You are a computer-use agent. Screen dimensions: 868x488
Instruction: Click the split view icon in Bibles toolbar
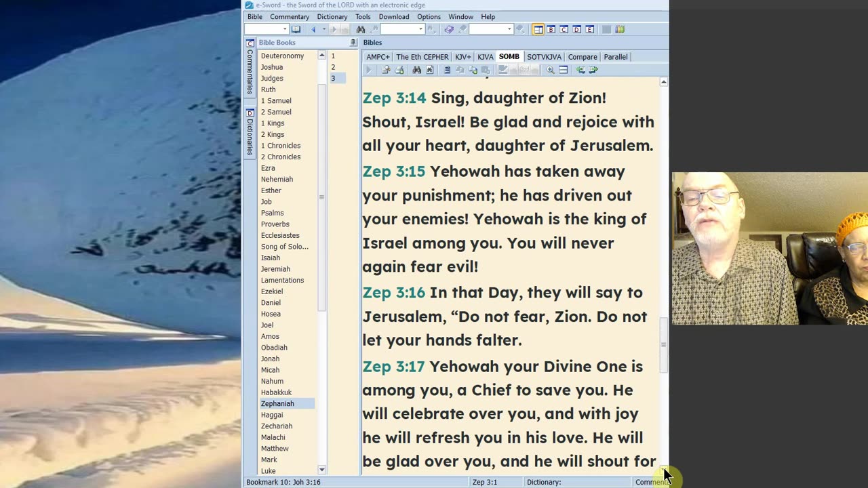point(564,70)
